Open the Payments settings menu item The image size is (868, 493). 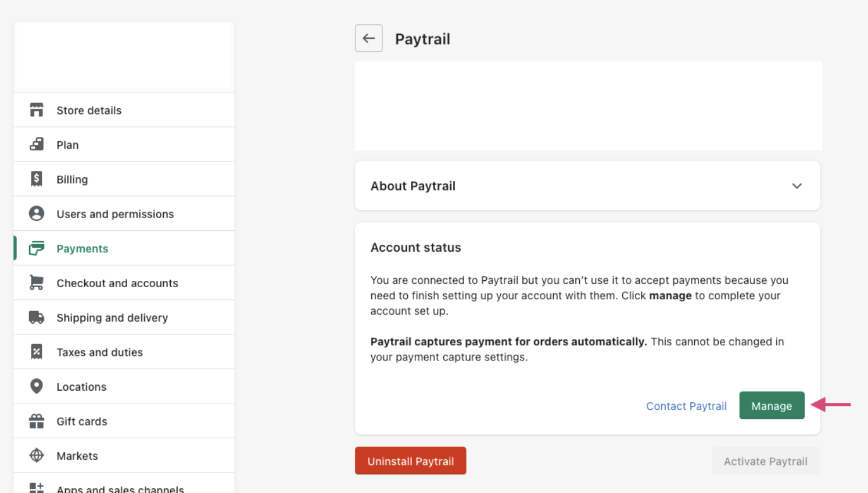coord(82,249)
